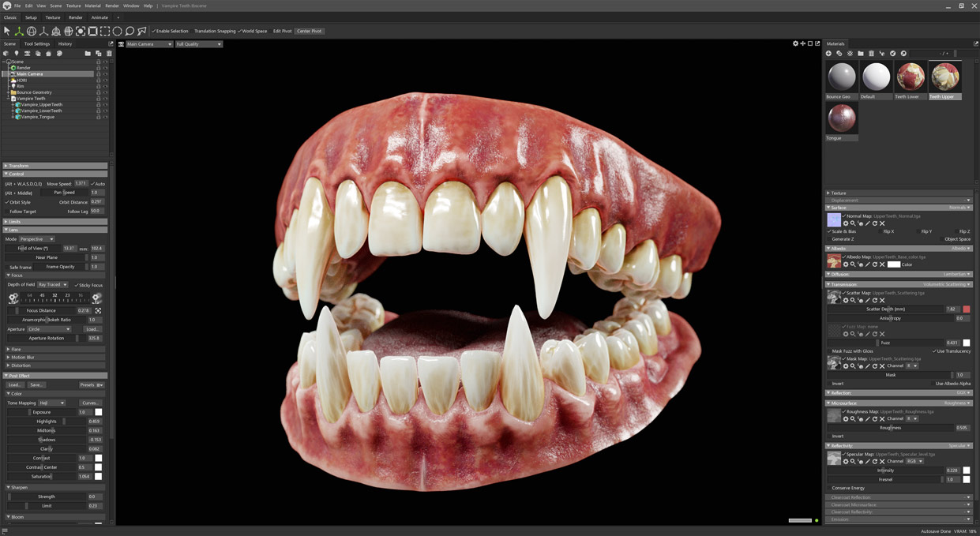
Task: Open the Render menu
Action: 111,5
